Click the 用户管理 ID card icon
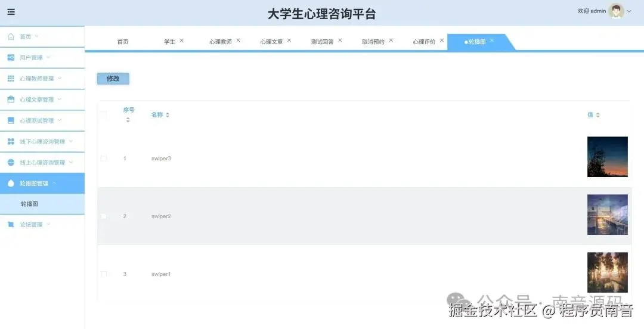Viewport: 644px width, 329px height. (11, 57)
